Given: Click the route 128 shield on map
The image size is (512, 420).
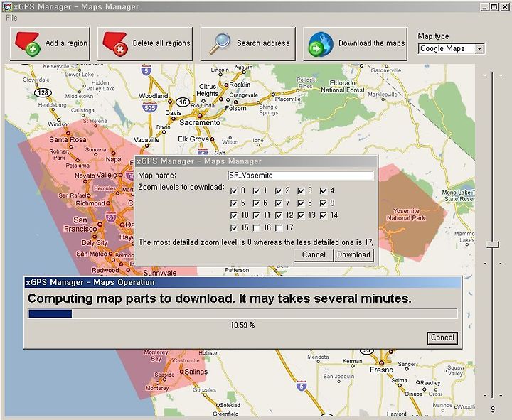Looking at the screenshot, I should coord(43,92).
